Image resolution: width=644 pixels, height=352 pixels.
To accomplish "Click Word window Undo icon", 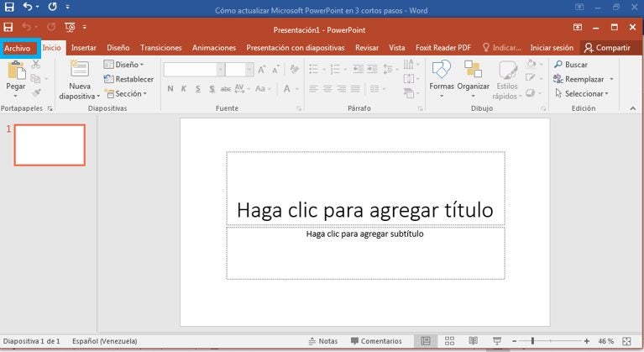I will point(28,7).
